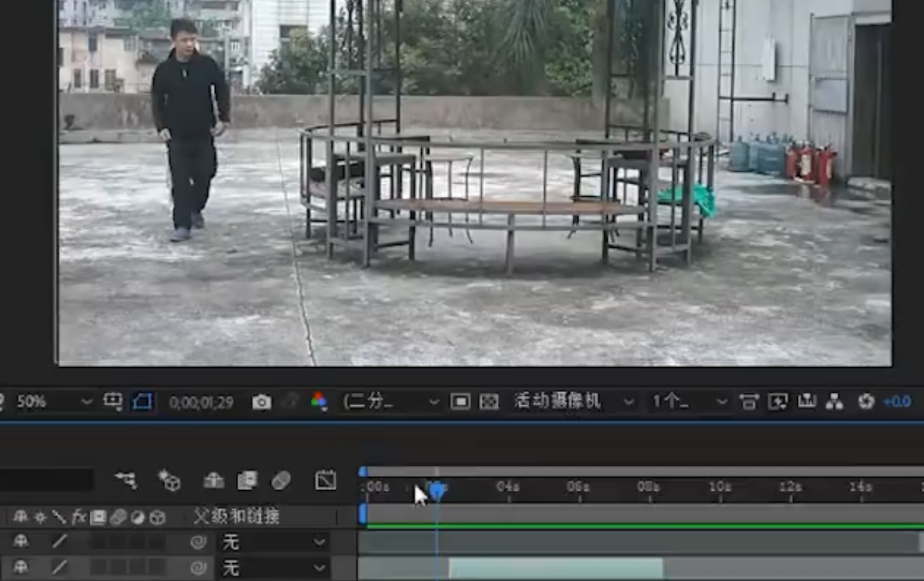Click the Show Channel RGB color icon

(318, 402)
